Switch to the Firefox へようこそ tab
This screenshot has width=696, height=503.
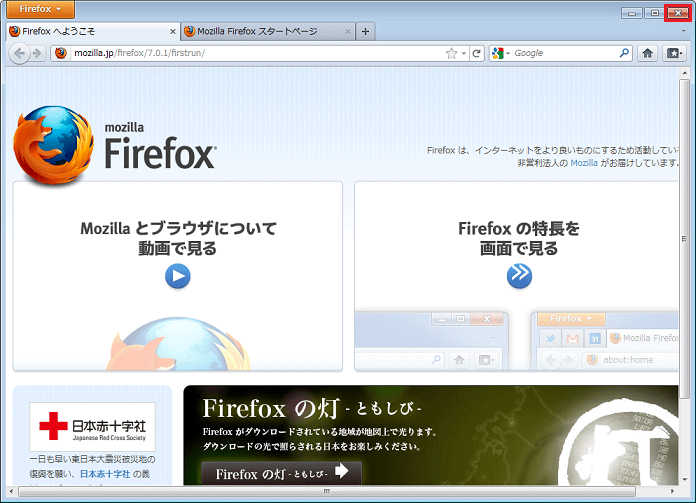coord(93,32)
